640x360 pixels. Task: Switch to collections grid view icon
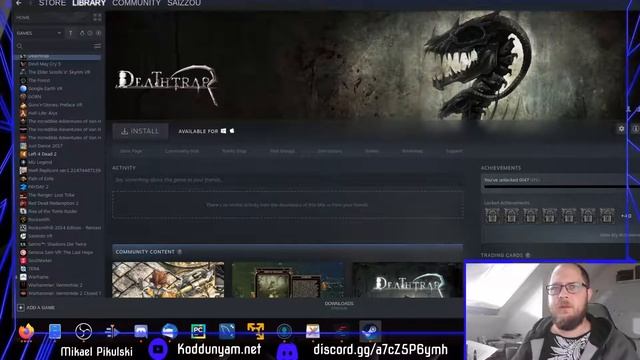97,17
